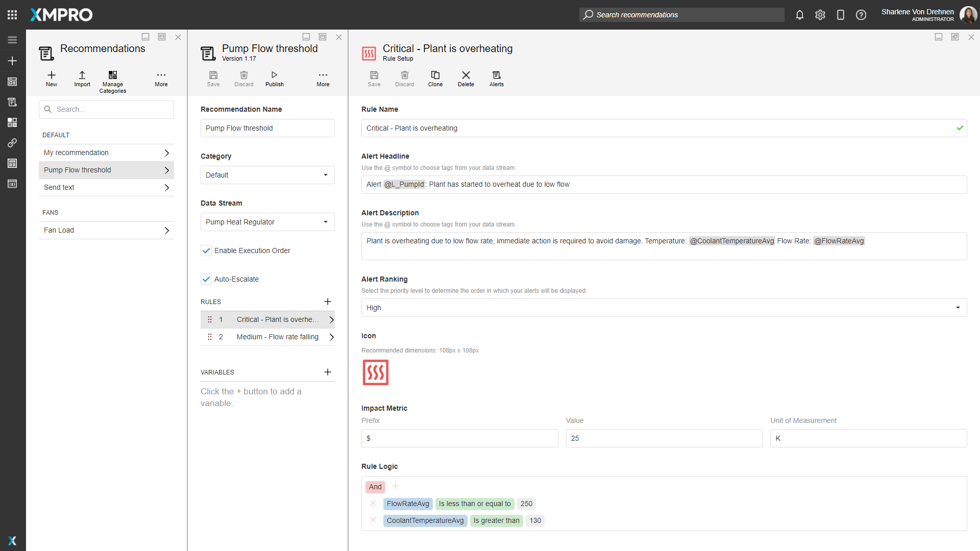Click FlowRateAvg in rule logic
The height and width of the screenshot is (551, 980).
coord(408,504)
